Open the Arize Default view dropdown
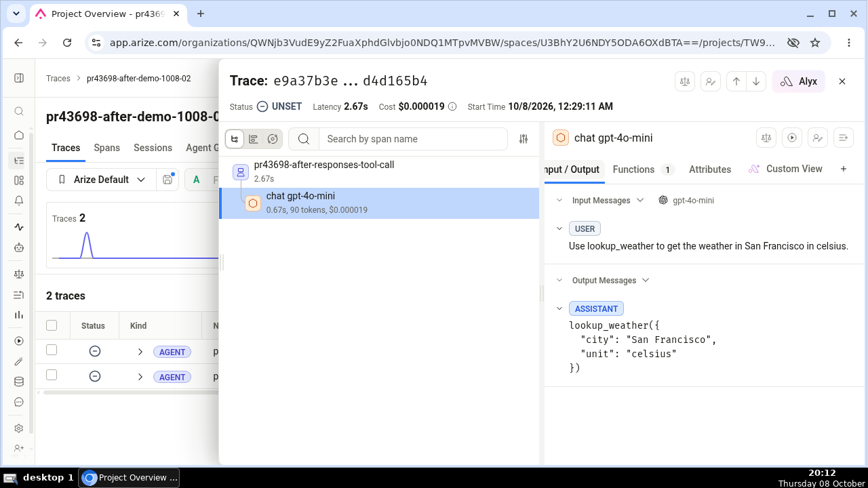Image resolution: width=868 pixels, height=488 pixels. tap(102, 180)
